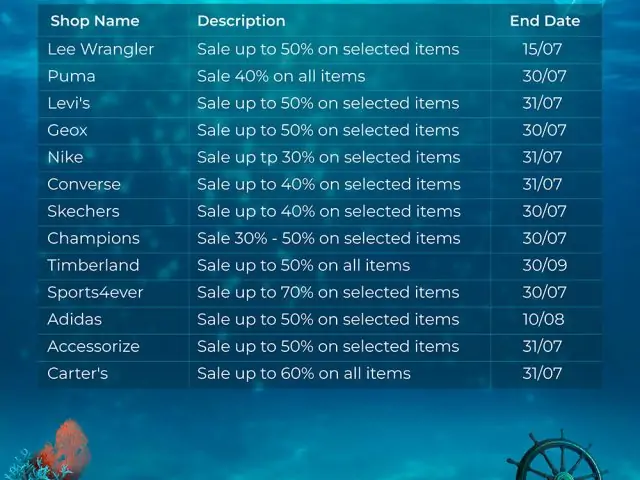Click the Nike sale description text
Image resolution: width=640 pixels, height=480 pixels.
(x=329, y=158)
